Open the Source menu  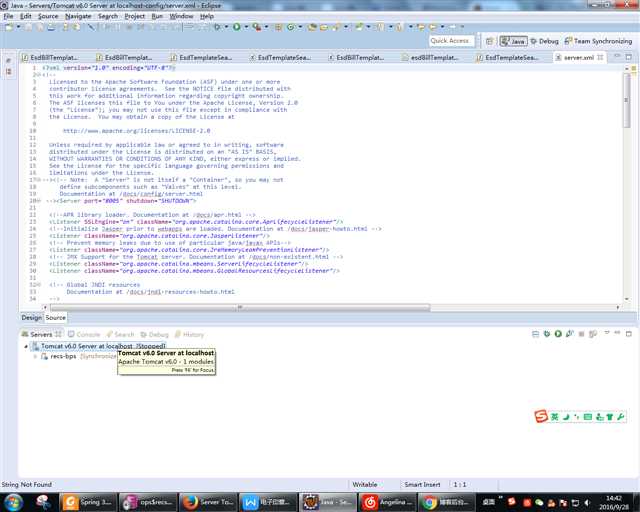(x=48, y=16)
